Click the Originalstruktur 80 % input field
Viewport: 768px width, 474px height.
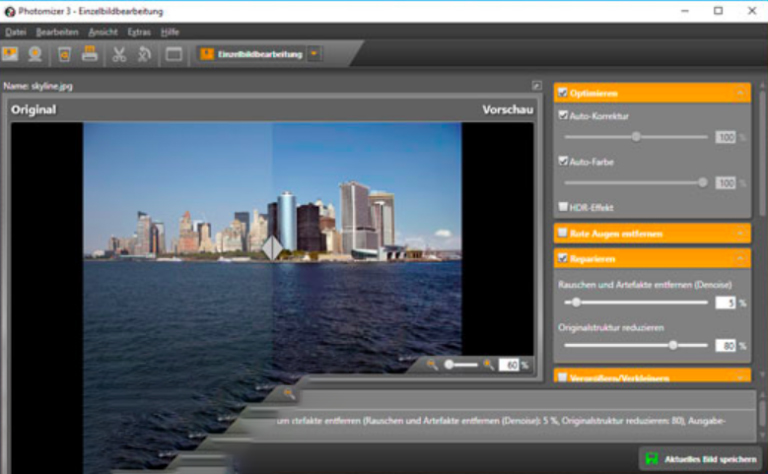coord(725,345)
